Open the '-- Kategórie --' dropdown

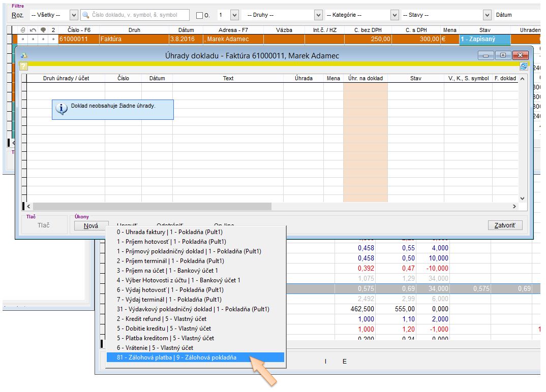pos(395,15)
